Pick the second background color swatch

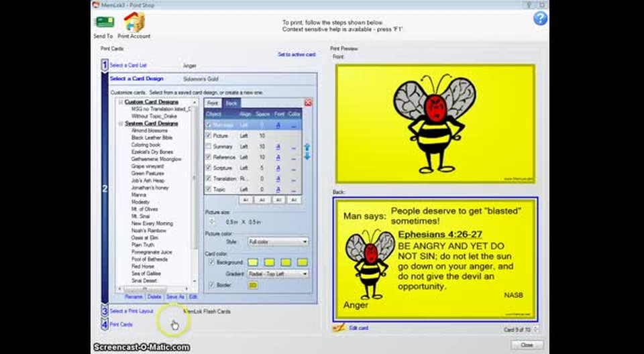click(x=270, y=262)
